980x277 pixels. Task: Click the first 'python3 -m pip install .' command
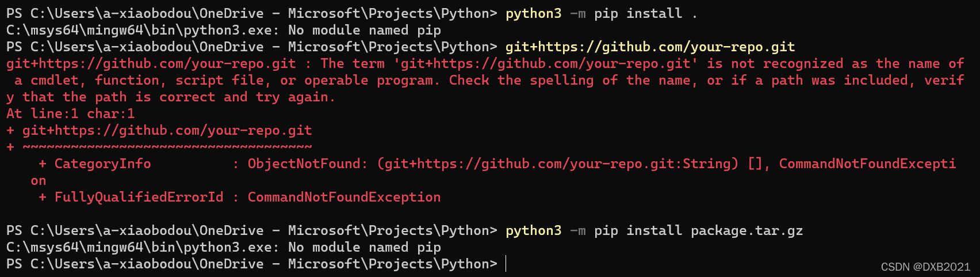click(602, 13)
